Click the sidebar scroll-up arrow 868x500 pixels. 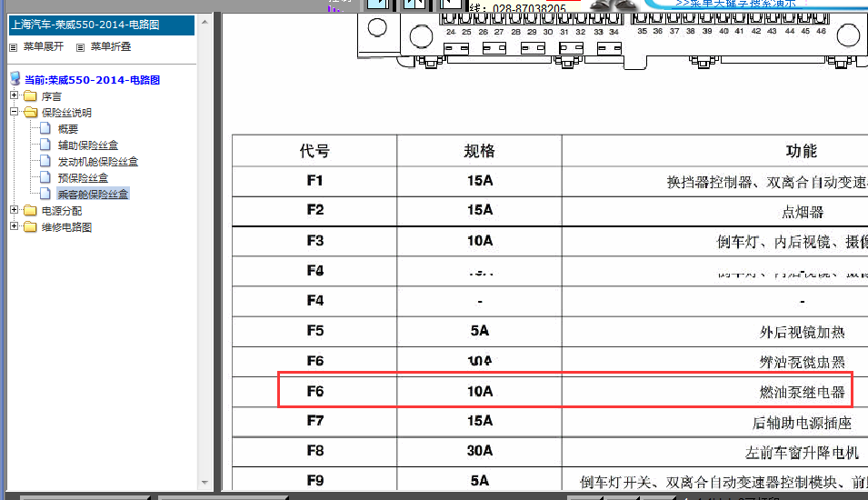[x=205, y=22]
